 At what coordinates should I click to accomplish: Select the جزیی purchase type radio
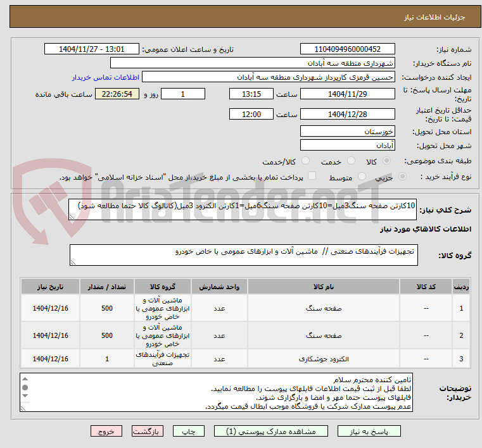click(402, 177)
